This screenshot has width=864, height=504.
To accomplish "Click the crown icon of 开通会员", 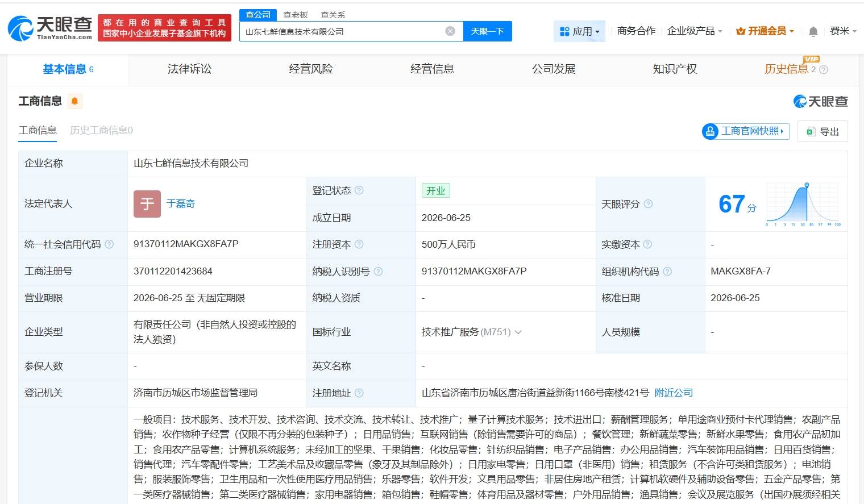I will click(741, 31).
